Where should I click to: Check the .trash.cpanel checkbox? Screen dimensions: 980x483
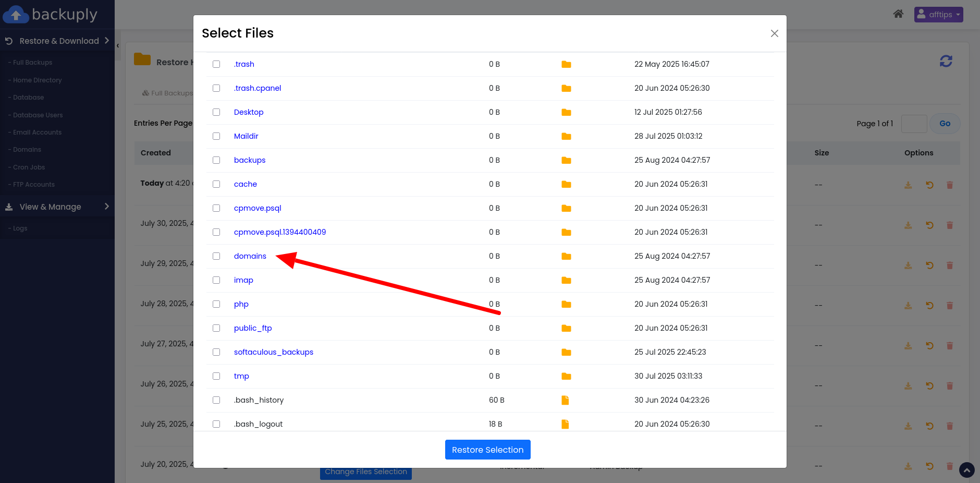click(x=216, y=88)
